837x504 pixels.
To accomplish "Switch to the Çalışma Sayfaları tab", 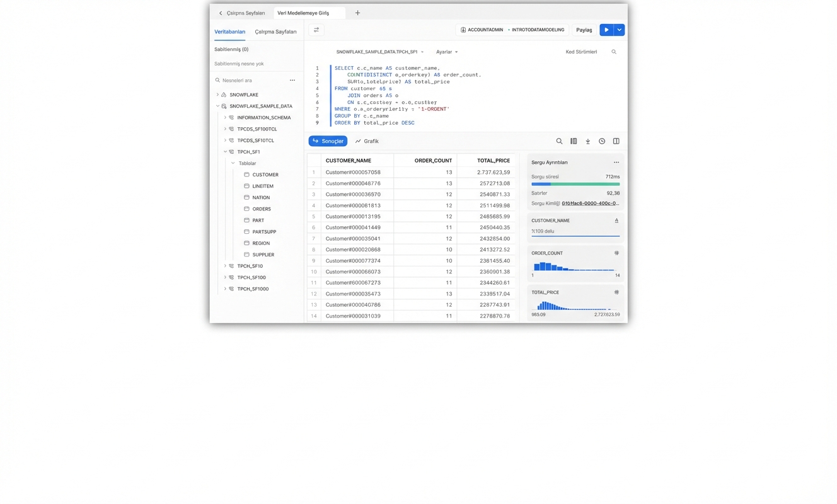I will [x=275, y=31].
